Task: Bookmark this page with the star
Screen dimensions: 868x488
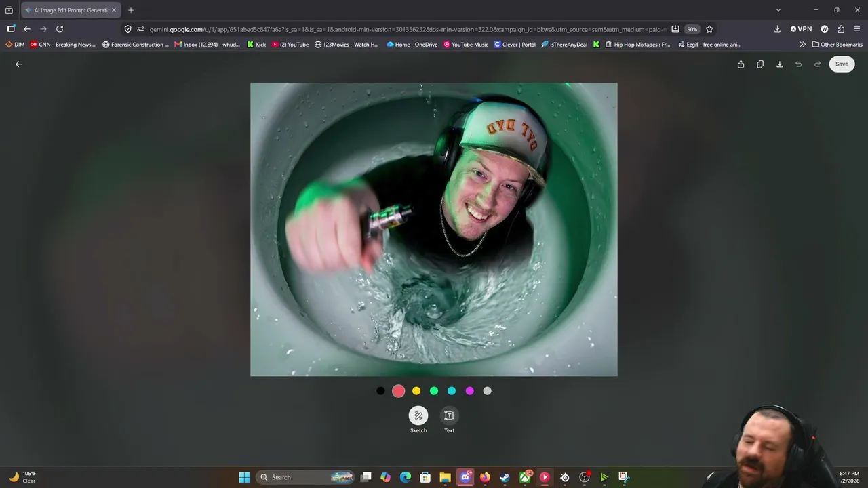Action: click(709, 29)
